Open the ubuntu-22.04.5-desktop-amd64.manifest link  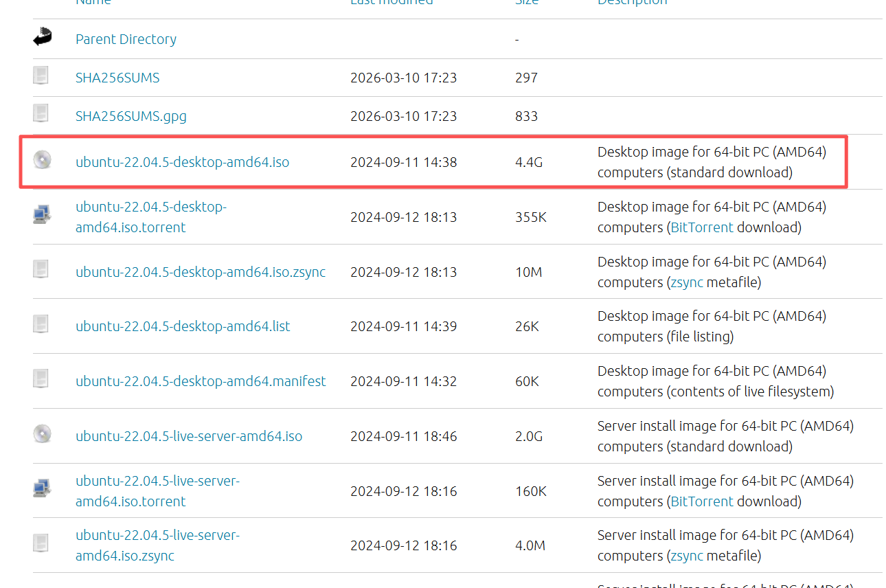point(201,381)
